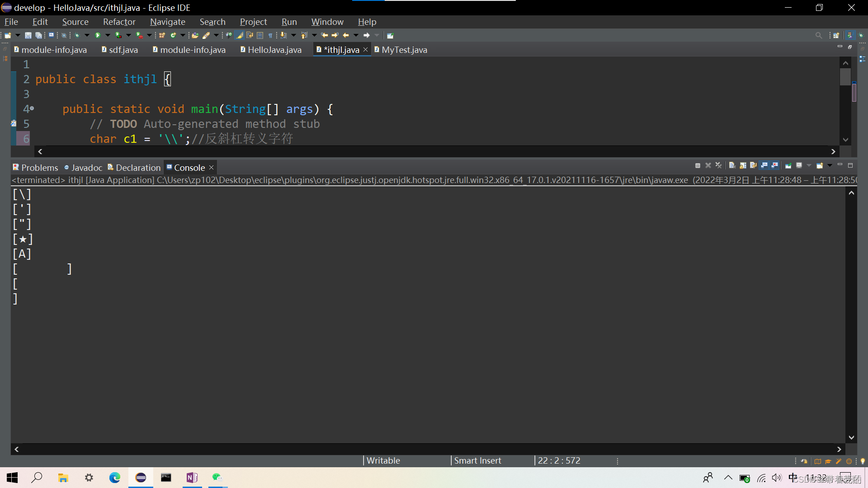This screenshot has height=488, width=868.
Task: Open the New file dropdown arrow
Action: pos(18,35)
